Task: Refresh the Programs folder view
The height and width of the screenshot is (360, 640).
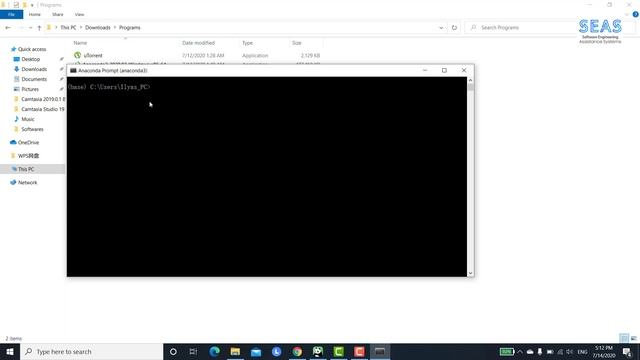Action: coord(454,28)
